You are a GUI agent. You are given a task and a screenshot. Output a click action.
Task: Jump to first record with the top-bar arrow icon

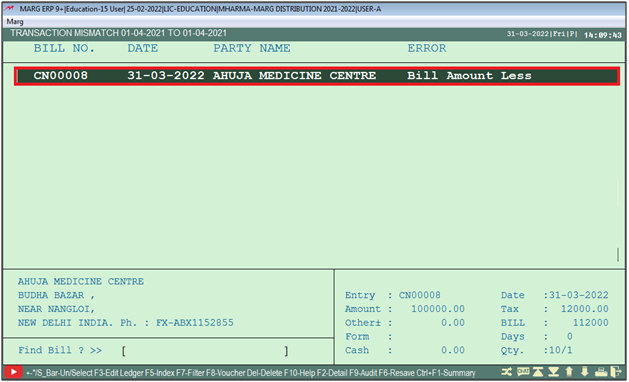tap(538, 372)
